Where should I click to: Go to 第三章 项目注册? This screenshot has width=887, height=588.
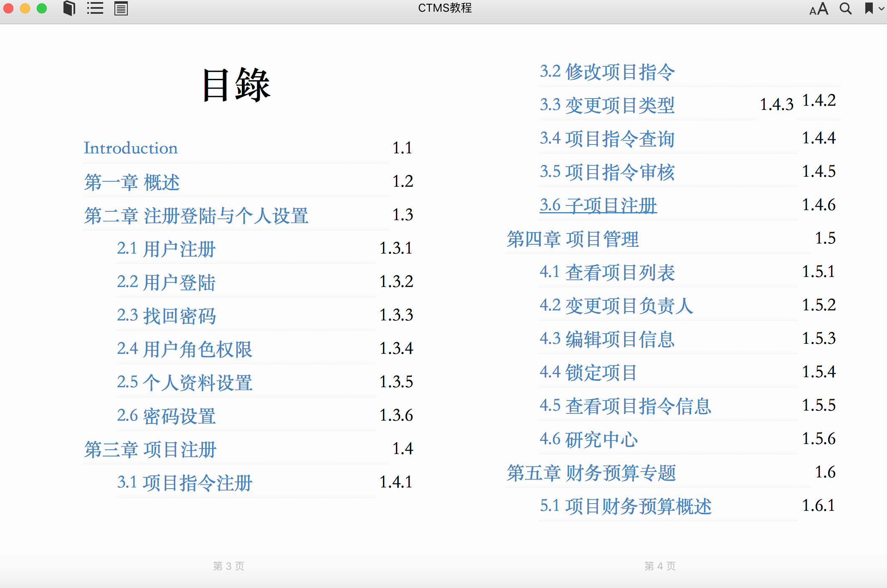coord(150,449)
